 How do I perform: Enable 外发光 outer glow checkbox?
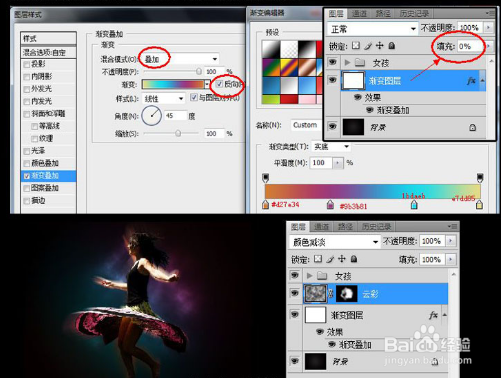[27, 89]
